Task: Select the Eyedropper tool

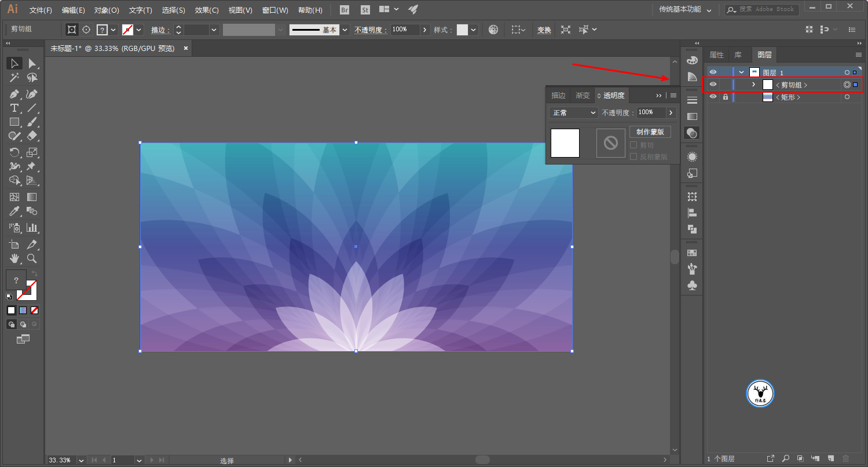Action: [x=14, y=211]
